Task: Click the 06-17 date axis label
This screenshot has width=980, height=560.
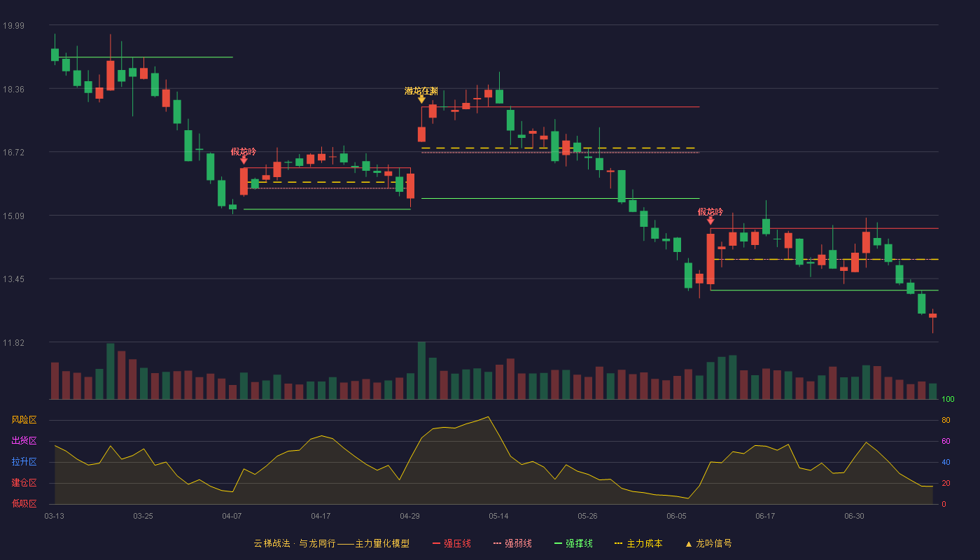Action: [765, 516]
